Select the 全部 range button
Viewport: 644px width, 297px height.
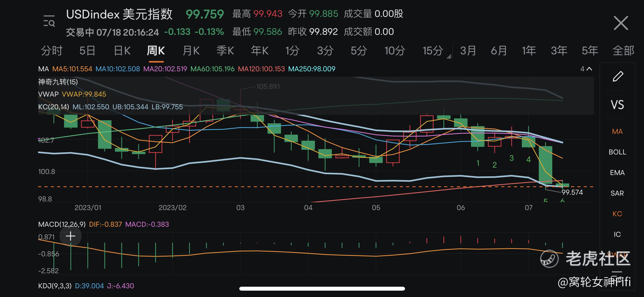623,51
